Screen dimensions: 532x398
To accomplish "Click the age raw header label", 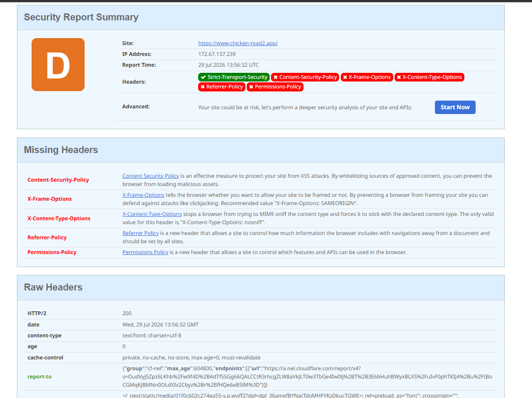I will click(x=33, y=346).
